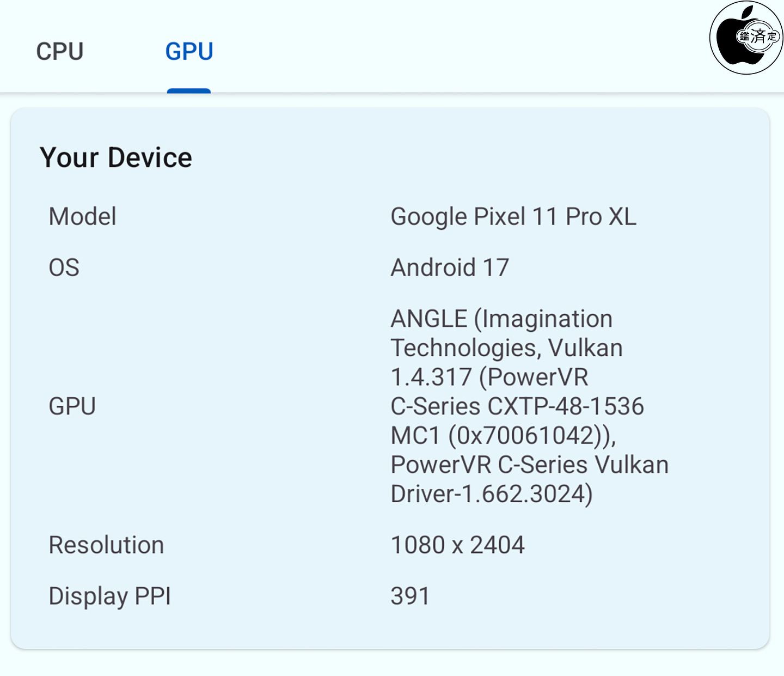The width and height of the screenshot is (784, 676).
Task: Click the OS row label
Action: [x=64, y=268]
